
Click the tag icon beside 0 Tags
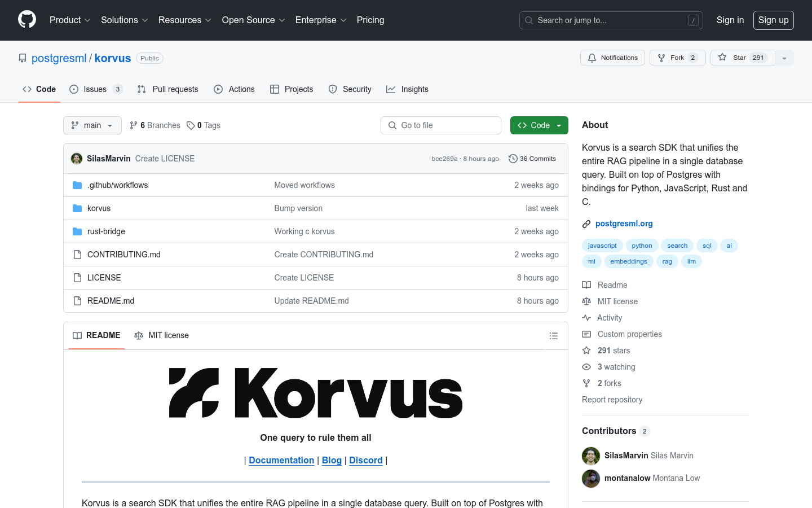point(191,125)
